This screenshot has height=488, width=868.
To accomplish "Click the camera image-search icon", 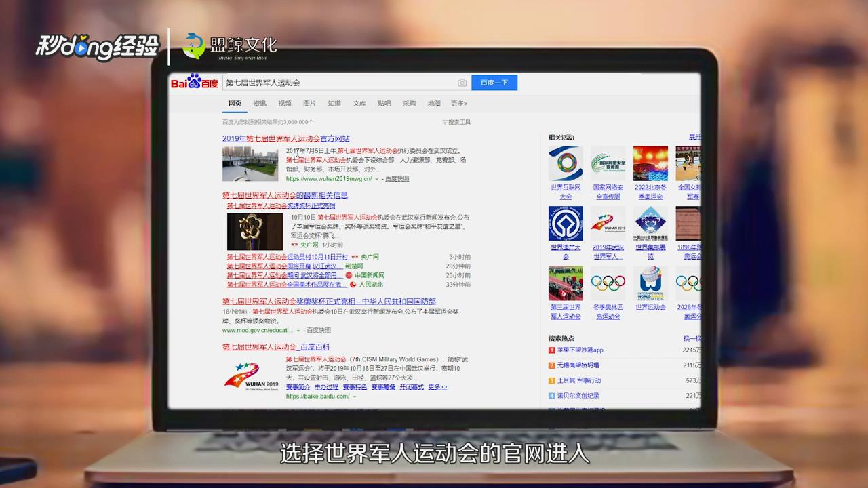I will point(462,83).
